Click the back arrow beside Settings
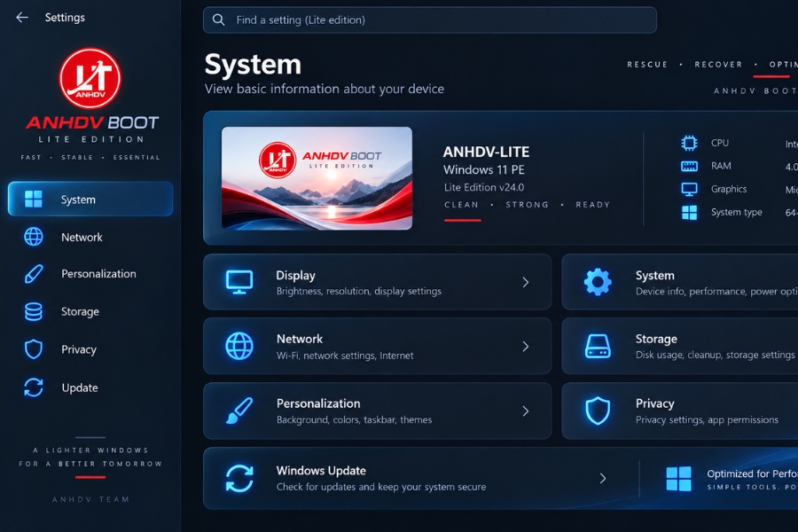This screenshot has width=798, height=532. coord(22,18)
